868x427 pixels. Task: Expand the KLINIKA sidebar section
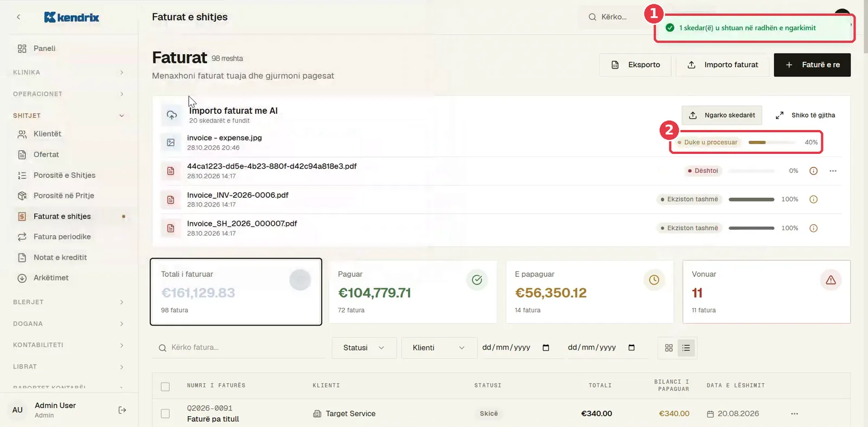point(69,72)
